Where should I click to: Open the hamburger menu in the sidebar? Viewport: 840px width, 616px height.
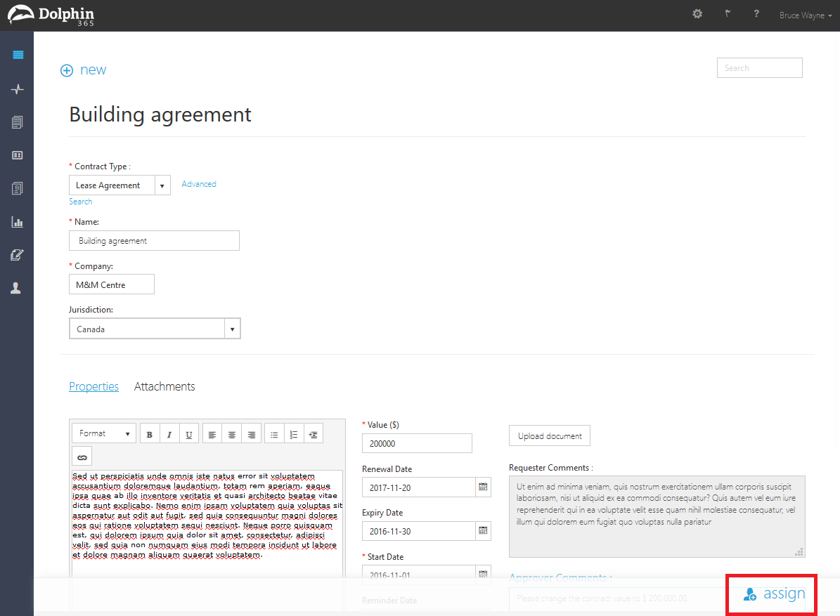[18, 55]
